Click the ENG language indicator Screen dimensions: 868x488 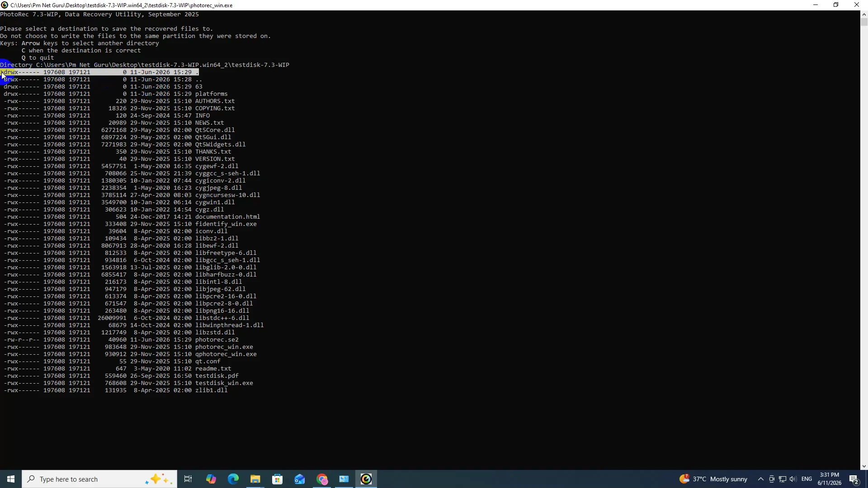pos(807,479)
